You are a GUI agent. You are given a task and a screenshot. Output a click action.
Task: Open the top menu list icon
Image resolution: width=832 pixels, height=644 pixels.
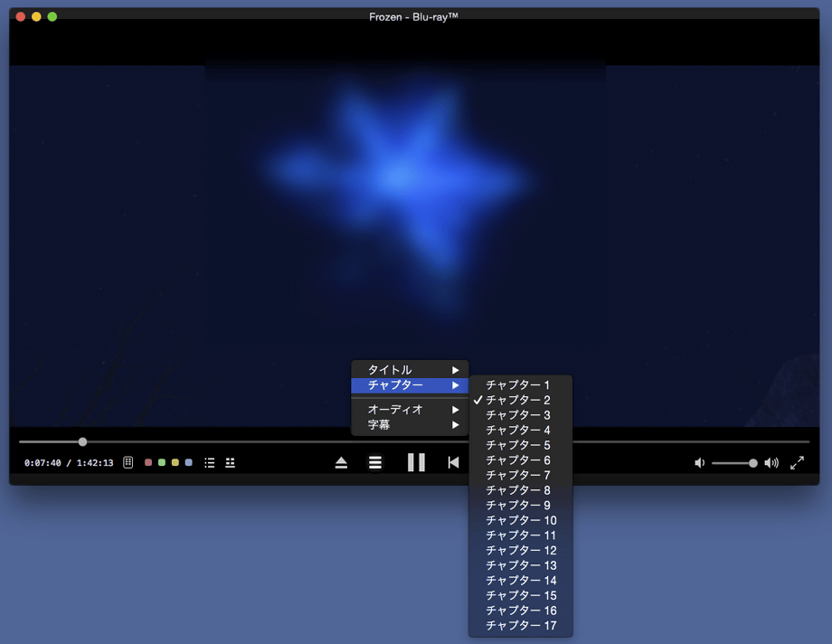pyautogui.click(x=210, y=463)
